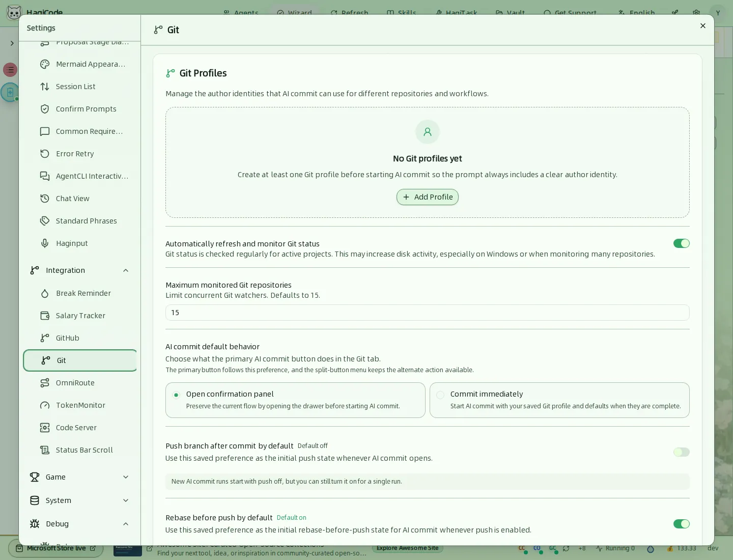The image size is (733, 560).
Task: Click the left edge panel expand arrow
Action: pos(12,43)
